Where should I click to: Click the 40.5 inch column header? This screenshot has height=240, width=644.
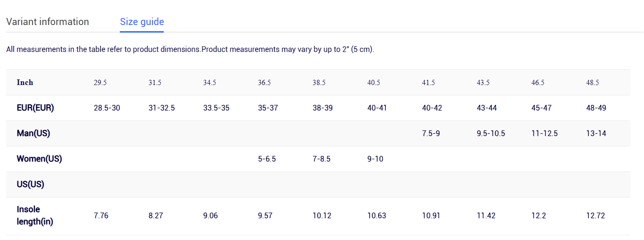(x=373, y=82)
